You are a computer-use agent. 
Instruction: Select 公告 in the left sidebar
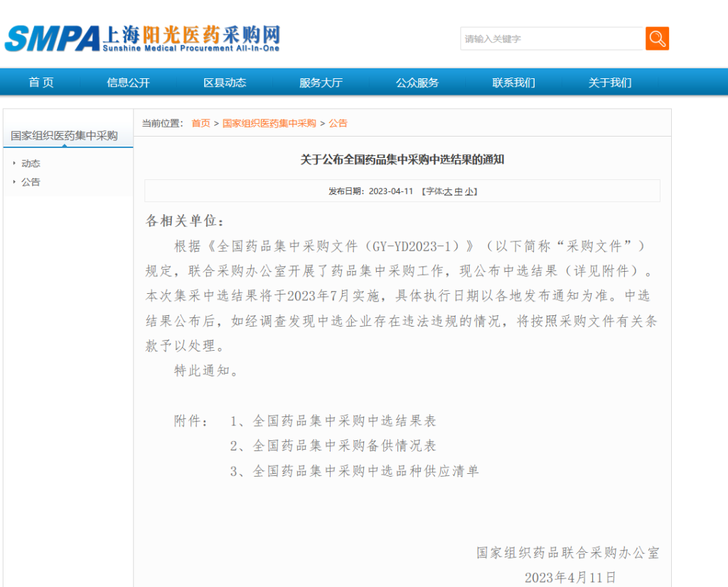pos(31,182)
